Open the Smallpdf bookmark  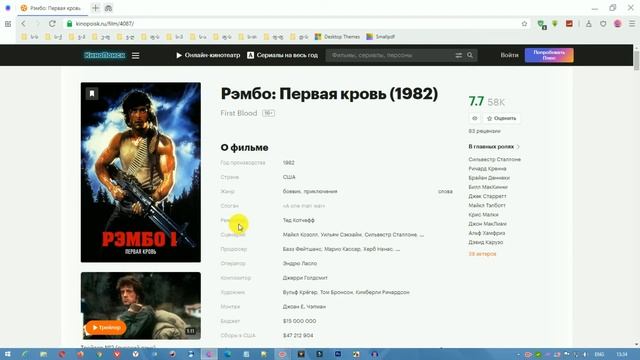tap(380, 37)
